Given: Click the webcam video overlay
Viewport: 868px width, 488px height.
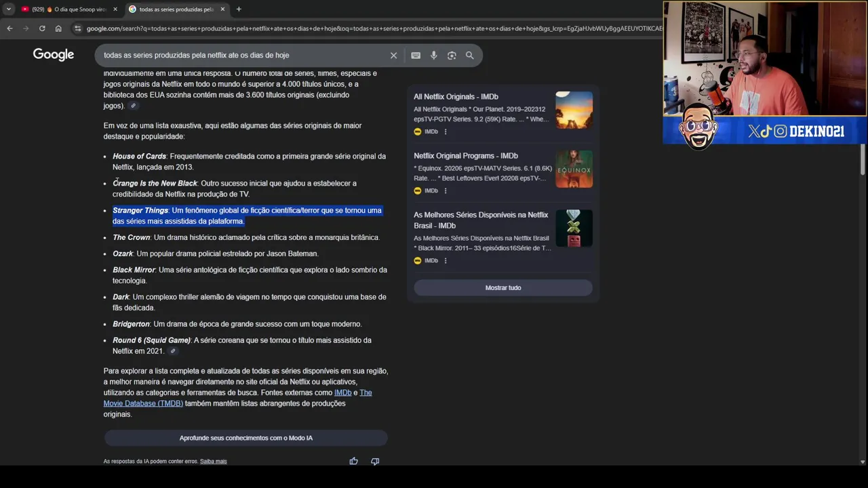Looking at the screenshot, I should 765,60.
